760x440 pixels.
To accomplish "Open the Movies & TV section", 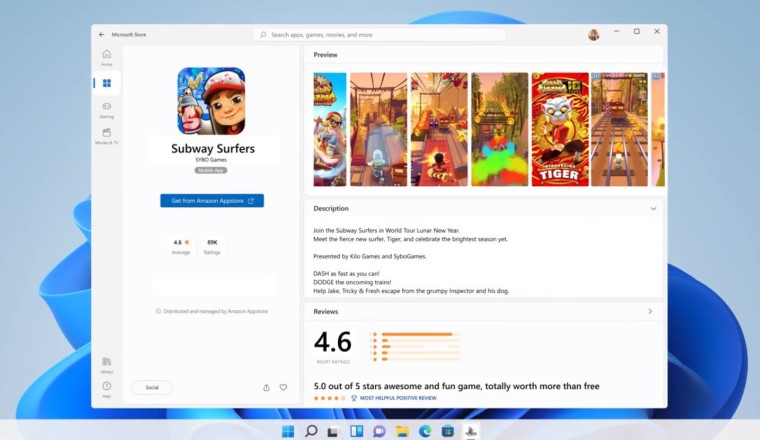I will (107, 136).
